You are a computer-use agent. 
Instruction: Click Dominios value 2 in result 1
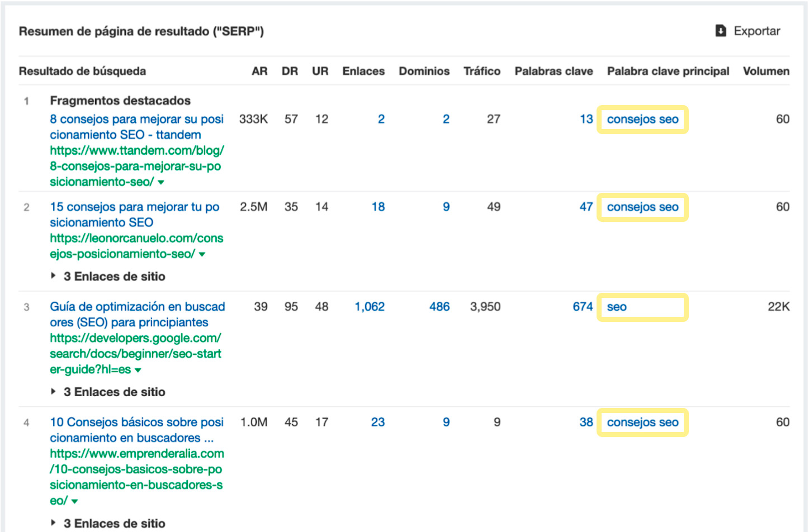click(446, 119)
